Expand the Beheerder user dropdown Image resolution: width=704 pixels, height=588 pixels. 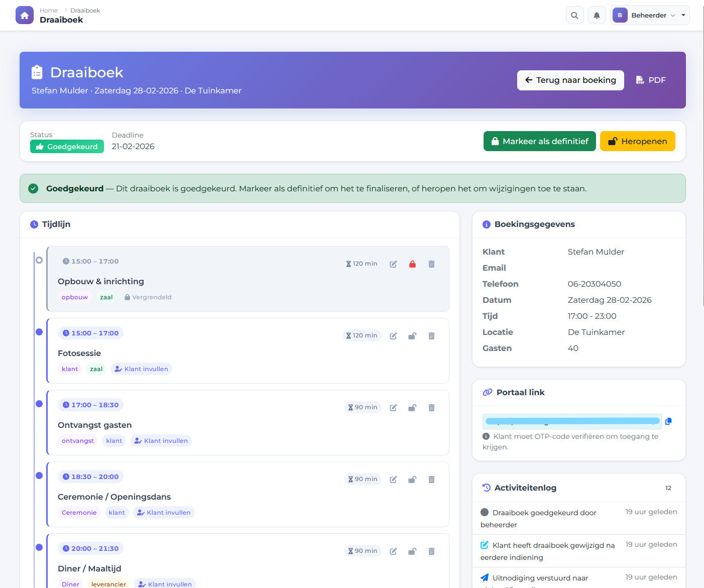[648, 15]
